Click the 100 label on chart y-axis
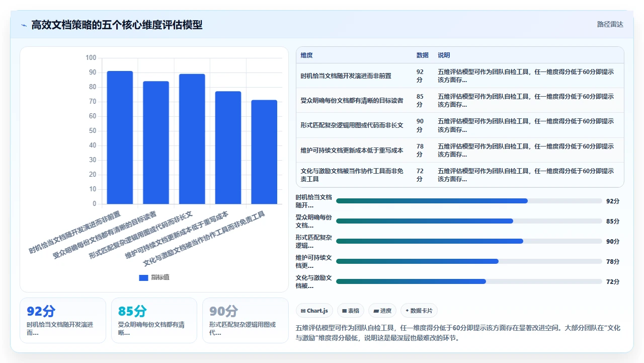The width and height of the screenshot is (644, 363). 91,58
